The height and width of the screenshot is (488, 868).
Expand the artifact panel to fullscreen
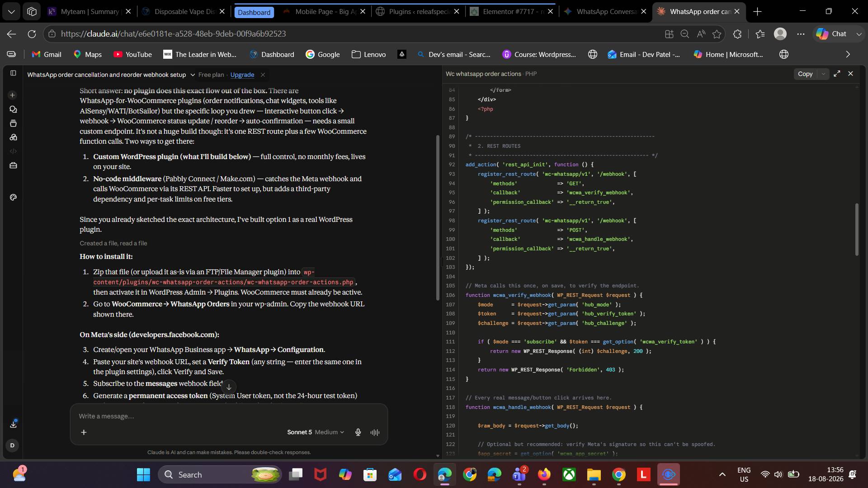(x=837, y=74)
